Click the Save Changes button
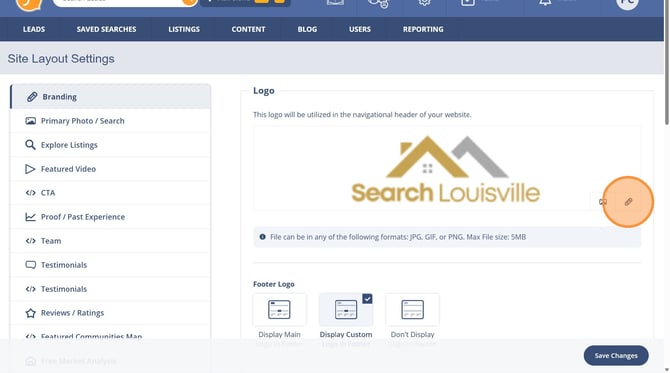The image size is (670, 373). pos(616,355)
